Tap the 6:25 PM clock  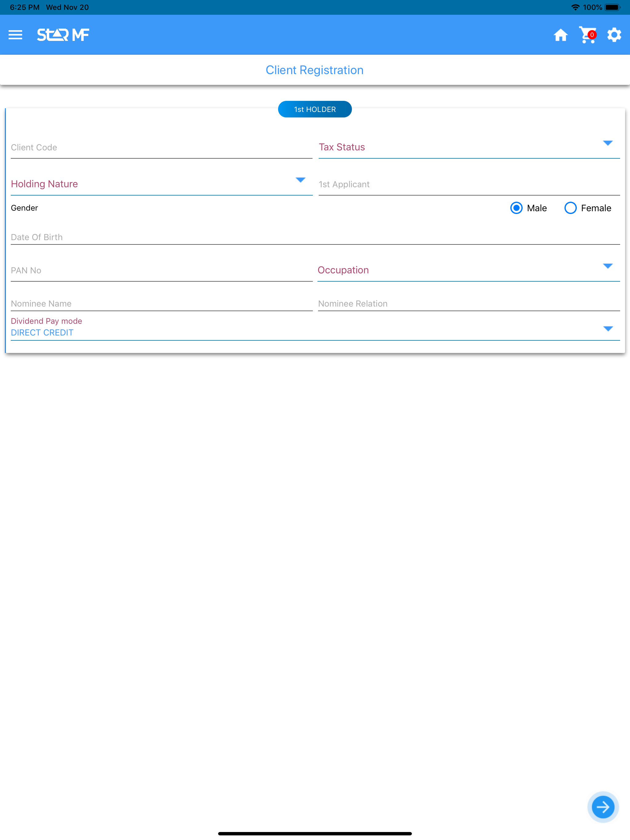pyautogui.click(x=25, y=7)
